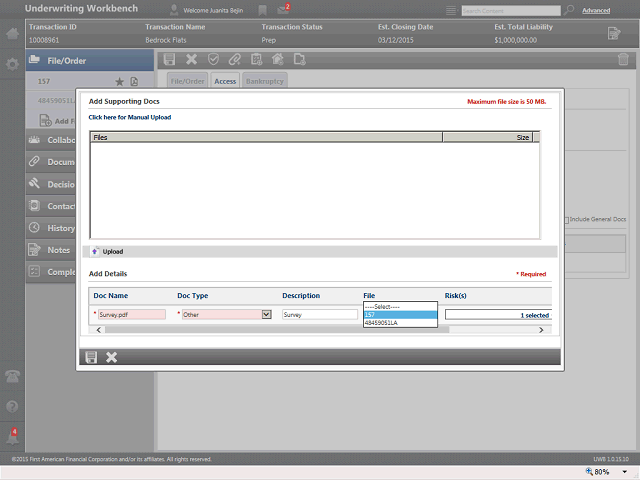Open the Doc Type dropdown arrow
Image resolution: width=640 pixels, height=480 pixels.
pyautogui.click(x=267, y=314)
